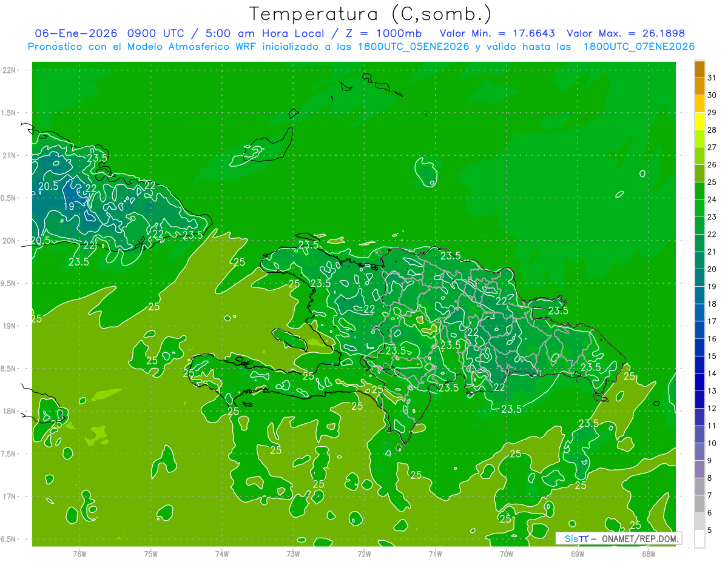Click the '14' color scale label

(712, 373)
